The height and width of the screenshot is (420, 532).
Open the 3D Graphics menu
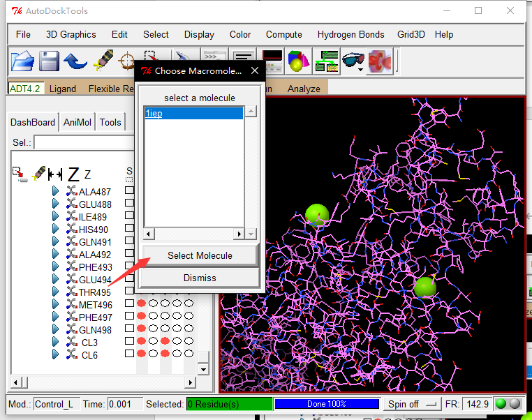(x=71, y=35)
